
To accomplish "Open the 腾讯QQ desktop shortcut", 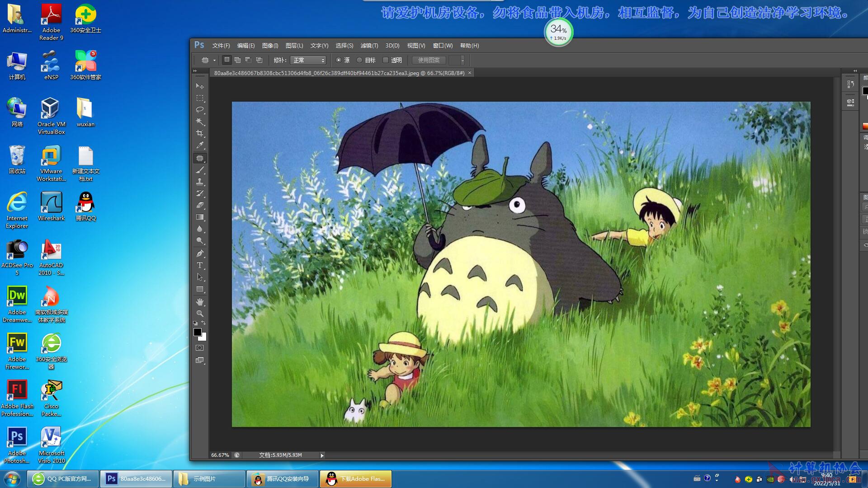I will click(x=85, y=207).
